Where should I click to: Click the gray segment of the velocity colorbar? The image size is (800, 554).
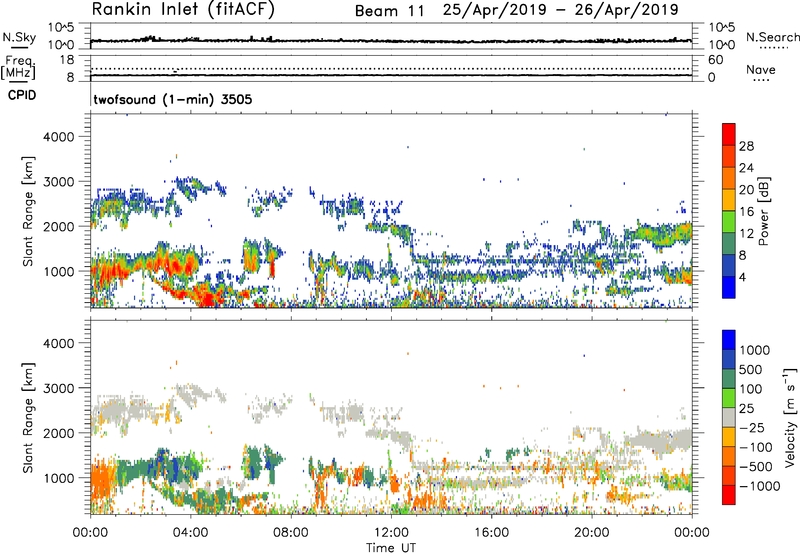729,418
